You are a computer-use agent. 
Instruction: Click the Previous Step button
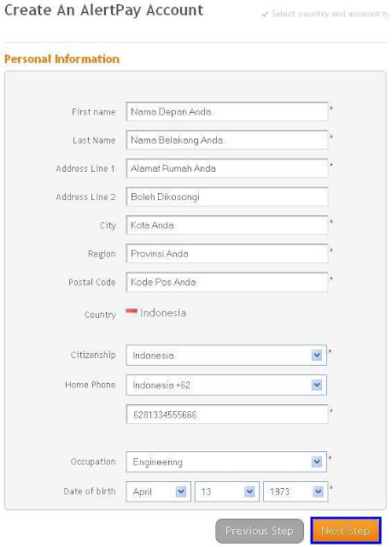(x=260, y=531)
